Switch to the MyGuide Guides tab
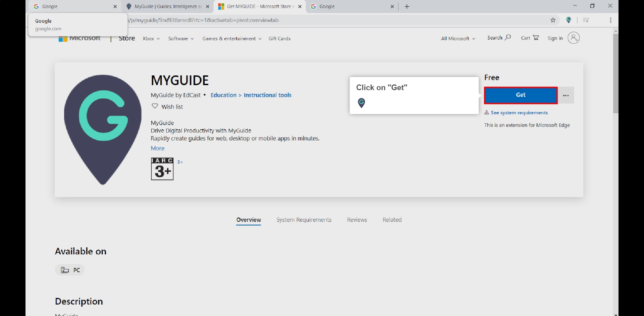Screen dimensions: 644x316 click(168, 6)
